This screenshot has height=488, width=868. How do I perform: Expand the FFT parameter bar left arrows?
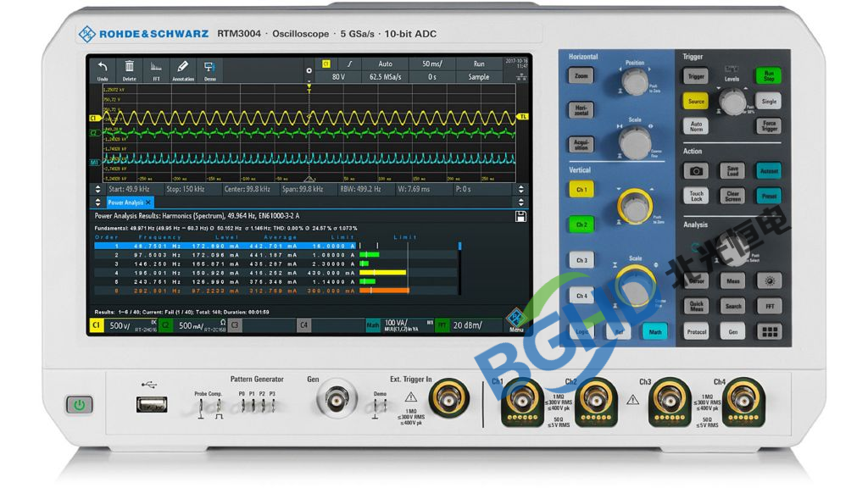pos(98,189)
